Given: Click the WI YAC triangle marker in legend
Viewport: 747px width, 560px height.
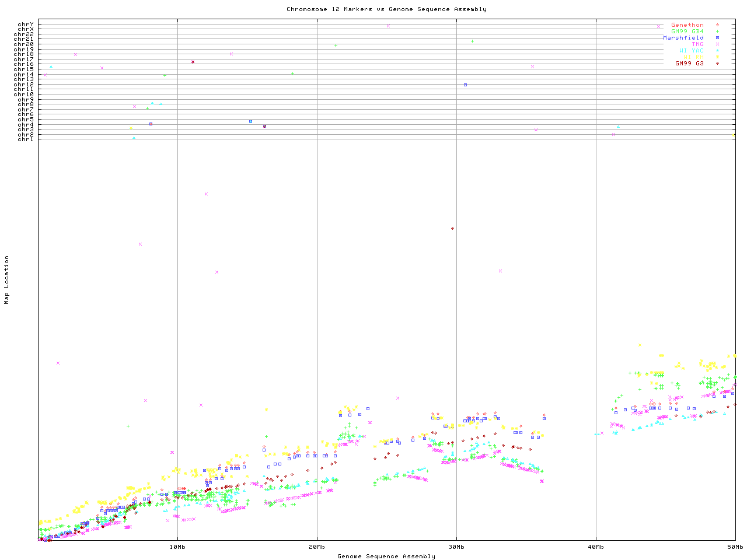Looking at the screenshot, I should tap(717, 51).
